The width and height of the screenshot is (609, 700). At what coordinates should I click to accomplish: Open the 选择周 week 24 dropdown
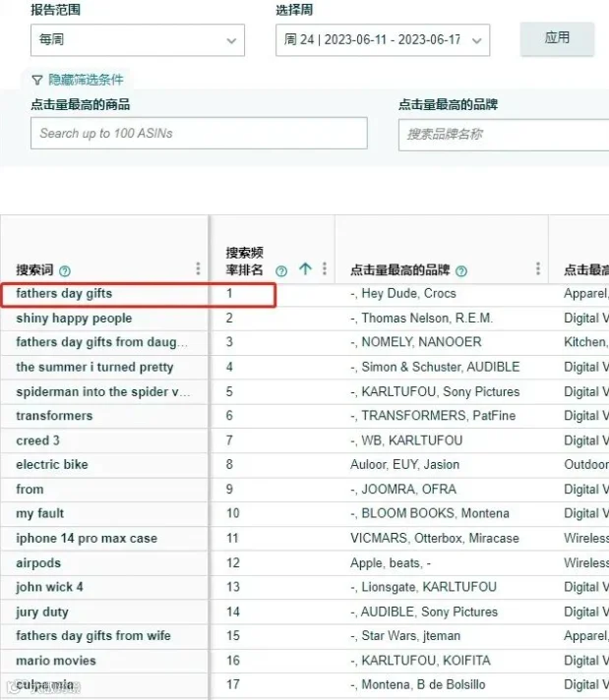(383, 40)
